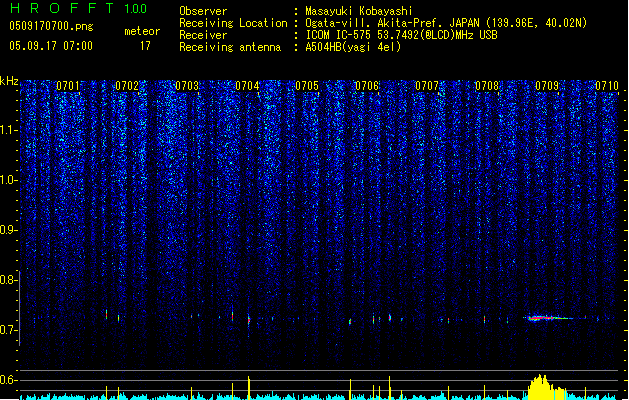Click the kHz axis unit label
This screenshot has height=400, width=629.
click(9, 81)
